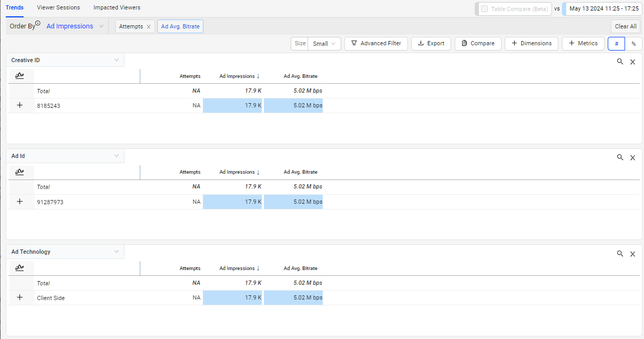Switch to the Viewer Sessions tab
Screen dimensions: 644x339
click(58, 8)
